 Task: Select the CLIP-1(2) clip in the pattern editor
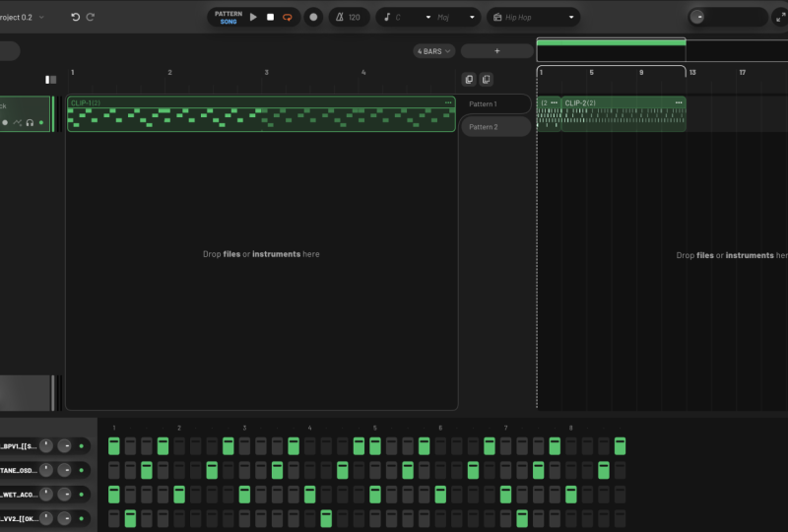[261, 114]
